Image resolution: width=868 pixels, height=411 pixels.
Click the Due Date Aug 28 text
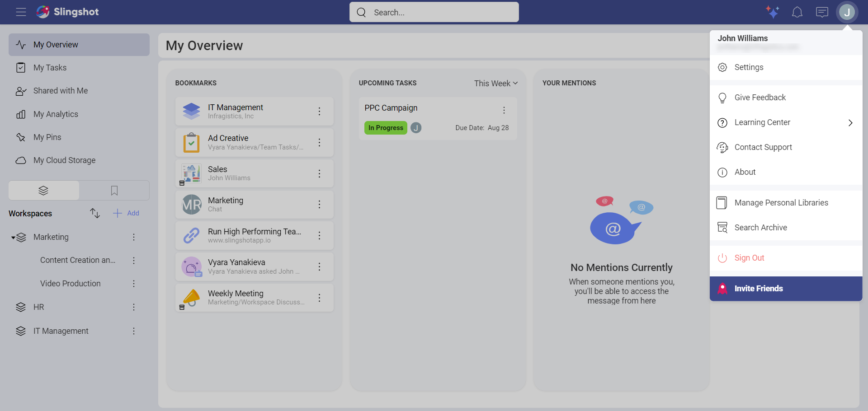pyautogui.click(x=482, y=128)
